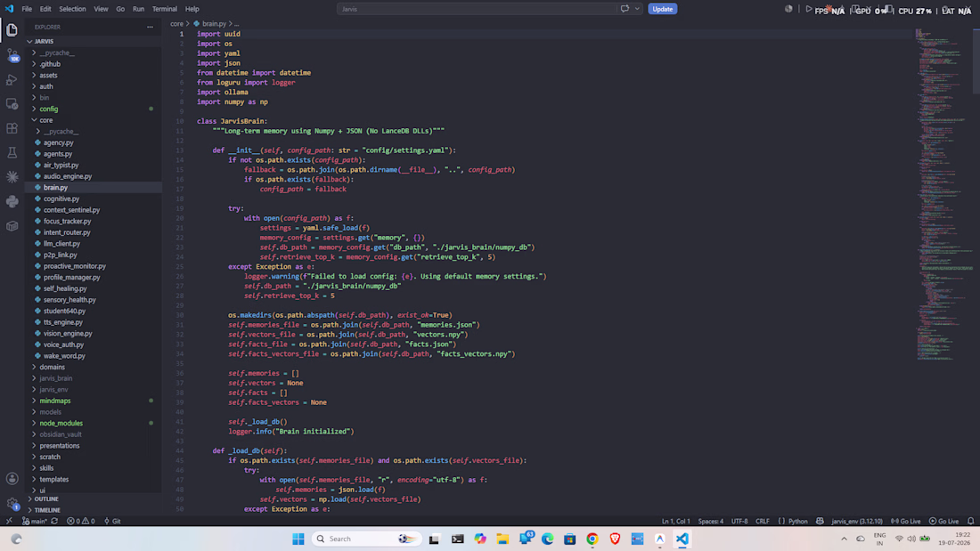Open the Extensions view icon
Image resolution: width=980 pixels, height=551 pixels.
[x=12, y=128]
